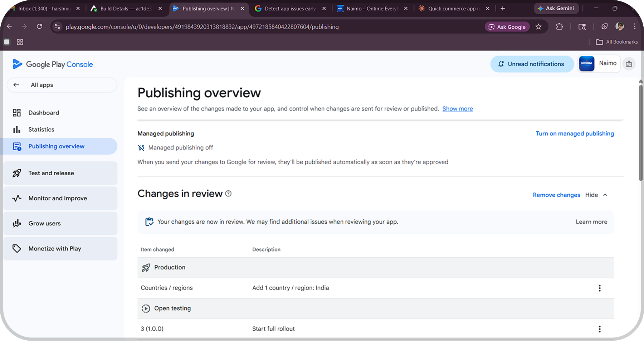Image resolution: width=644 pixels, height=341 pixels.
Task: Open the browser extensions puzzle icon
Action: click(x=559, y=27)
